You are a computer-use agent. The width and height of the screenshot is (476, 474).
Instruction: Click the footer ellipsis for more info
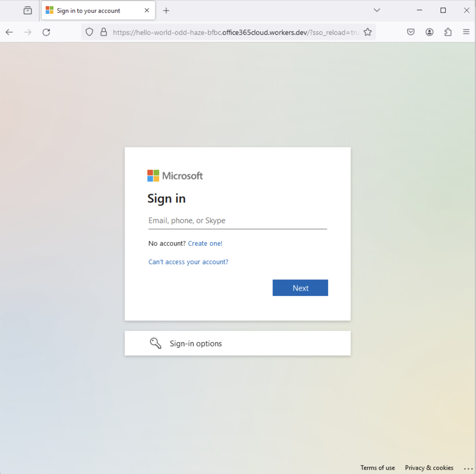pyautogui.click(x=468, y=468)
